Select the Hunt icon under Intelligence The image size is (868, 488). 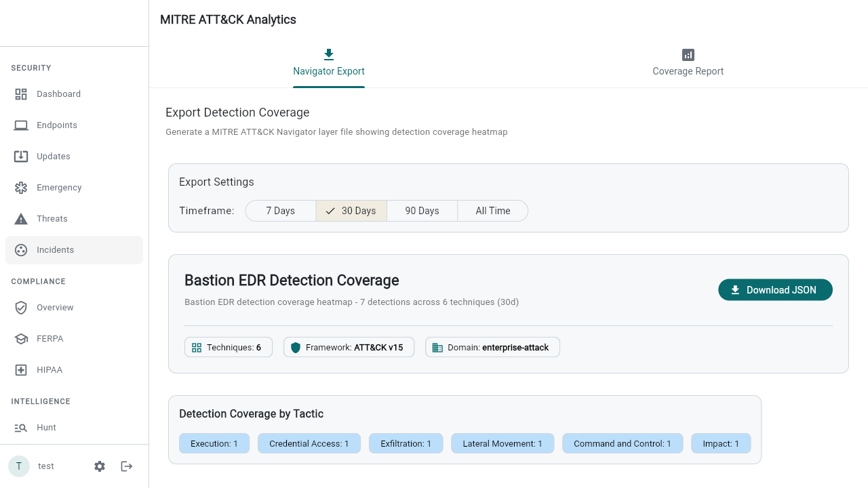[21, 427]
